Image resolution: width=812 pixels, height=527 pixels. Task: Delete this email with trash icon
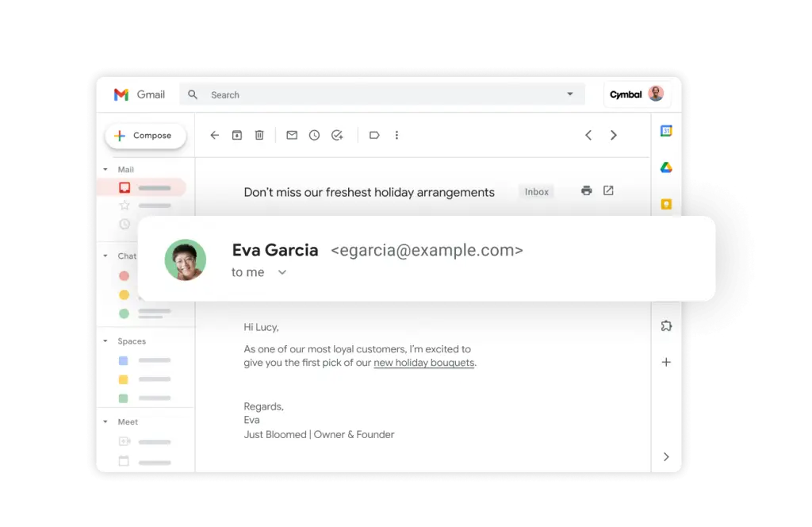coord(259,135)
